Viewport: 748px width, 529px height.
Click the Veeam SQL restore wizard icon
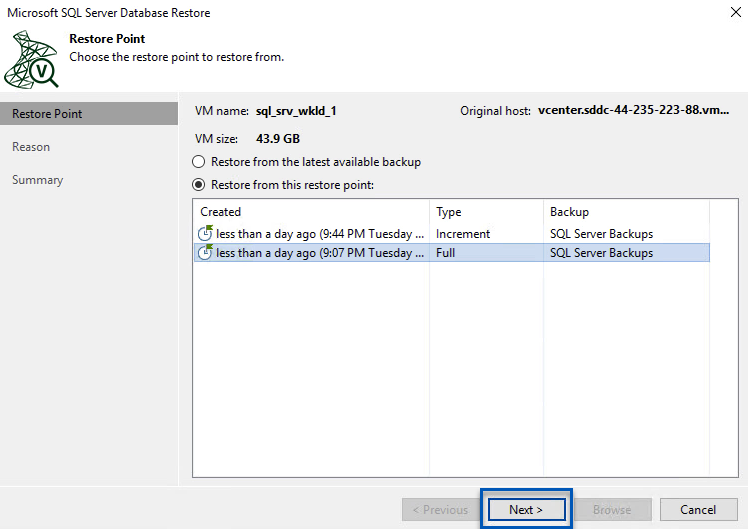tap(31, 59)
